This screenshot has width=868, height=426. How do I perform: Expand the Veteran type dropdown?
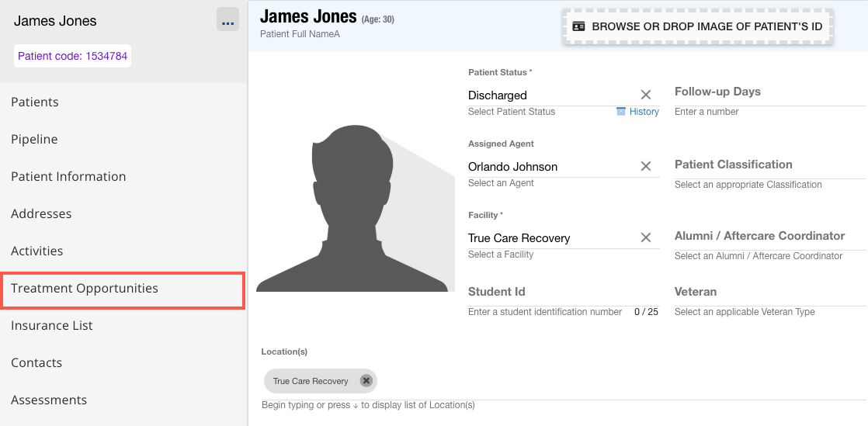click(769, 293)
